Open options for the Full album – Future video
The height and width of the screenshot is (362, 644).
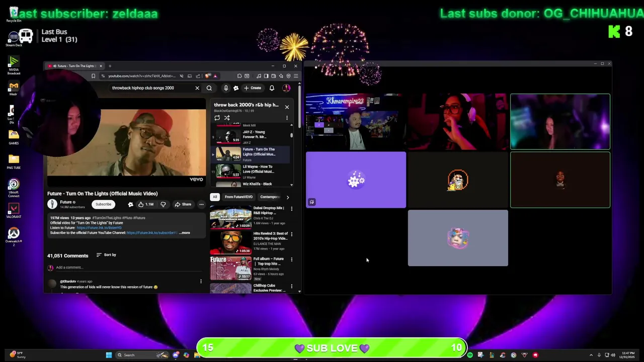[291, 259]
